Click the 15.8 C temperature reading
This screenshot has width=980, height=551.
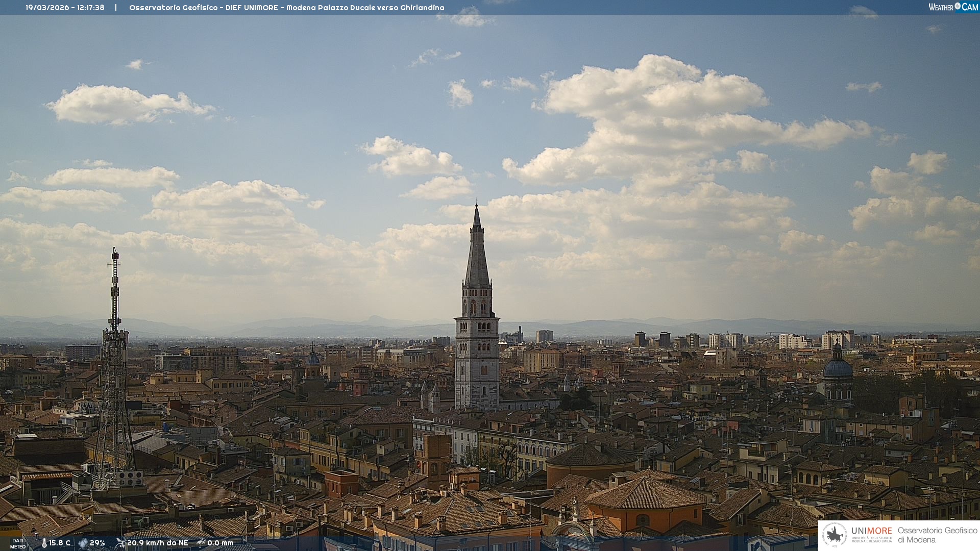pyautogui.click(x=60, y=543)
